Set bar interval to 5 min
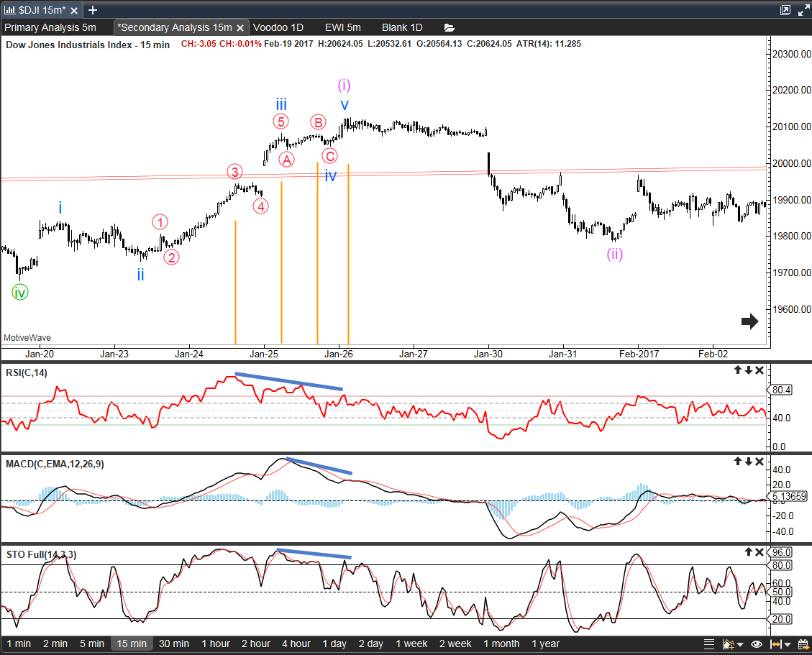This screenshot has width=812, height=655. click(91, 643)
